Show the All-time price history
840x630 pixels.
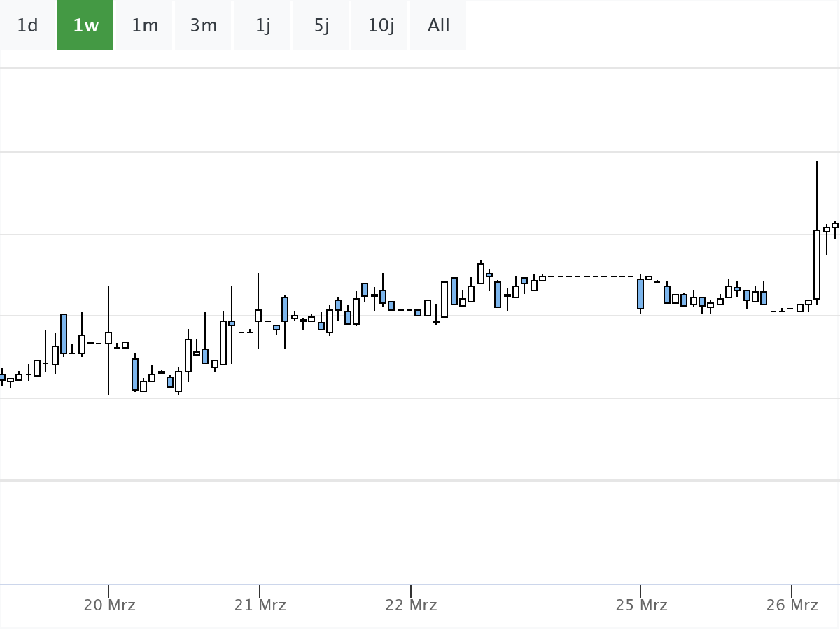[437, 26]
